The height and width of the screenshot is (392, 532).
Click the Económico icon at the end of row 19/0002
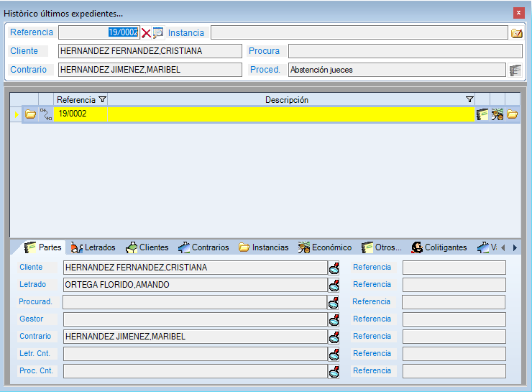point(497,114)
